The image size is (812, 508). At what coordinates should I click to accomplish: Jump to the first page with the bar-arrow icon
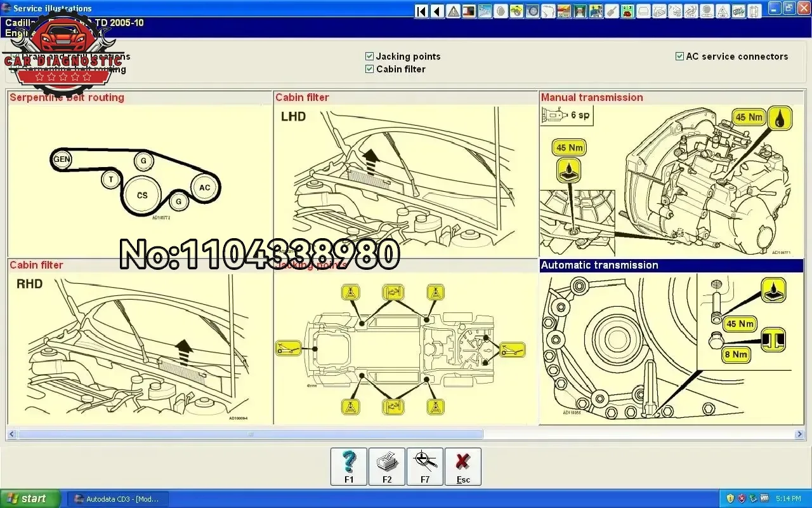point(422,11)
